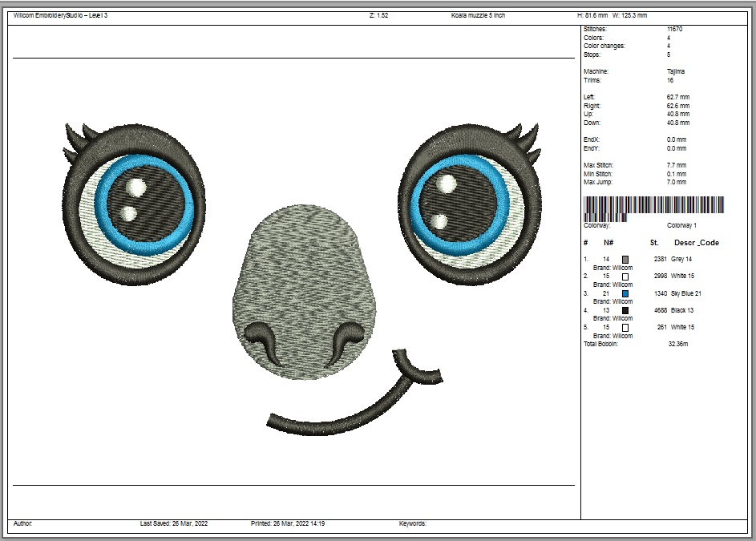Viewport: 756px width, 541px height.
Task: Click the Last Saved date in the footer
Action: click(174, 523)
